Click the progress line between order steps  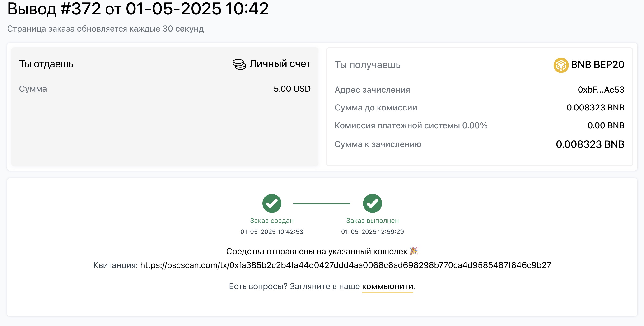point(322,204)
